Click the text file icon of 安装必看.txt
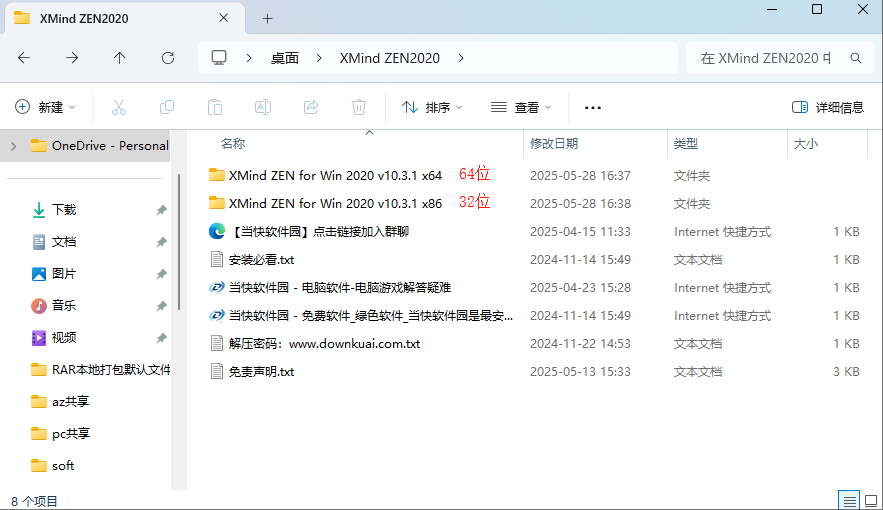 click(x=217, y=260)
